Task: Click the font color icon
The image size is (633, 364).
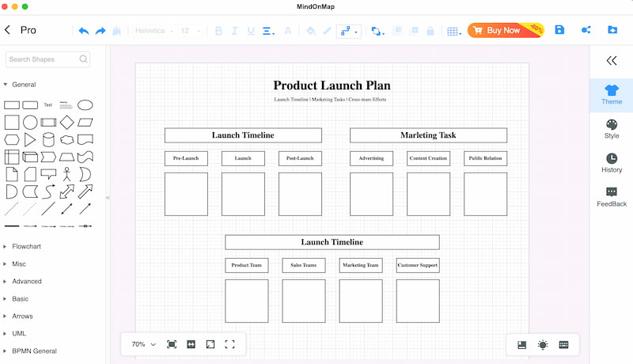Action: [x=288, y=31]
